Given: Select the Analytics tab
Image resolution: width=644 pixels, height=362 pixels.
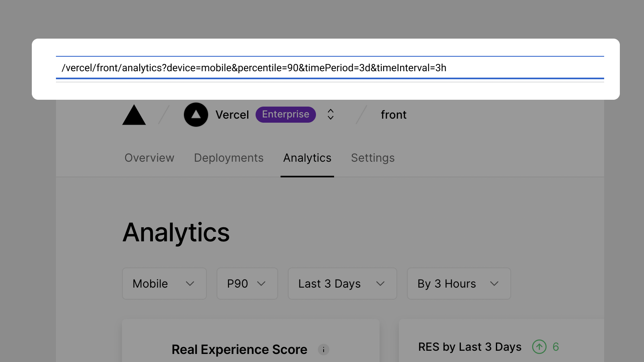Looking at the screenshot, I should (x=307, y=158).
